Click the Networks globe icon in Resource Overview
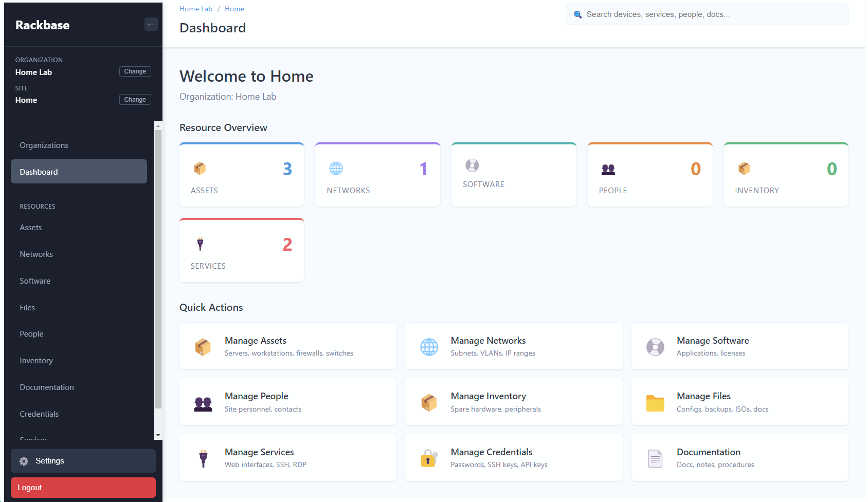Image resolution: width=868 pixels, height=502 pixels. (x=336, y=169)
